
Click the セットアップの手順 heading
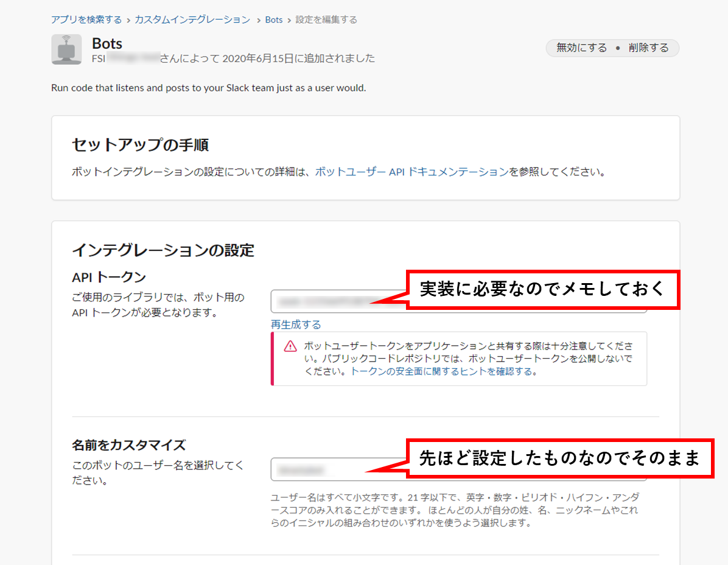140,145
